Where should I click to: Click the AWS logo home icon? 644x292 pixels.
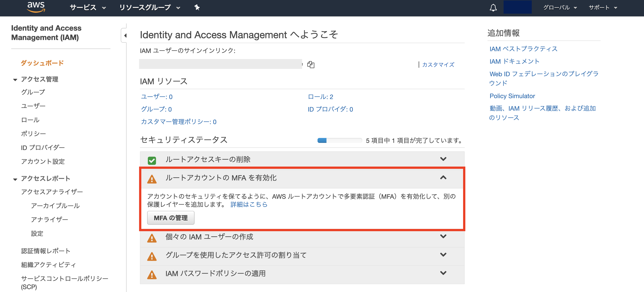coord(36,7)
